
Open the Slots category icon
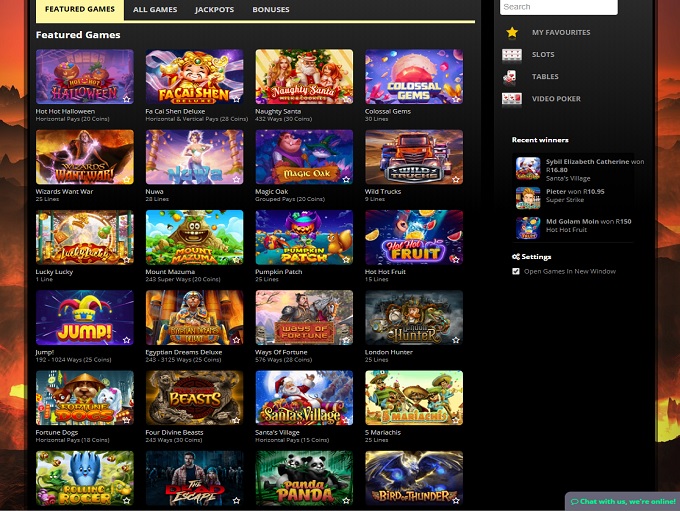pos(512,54)
